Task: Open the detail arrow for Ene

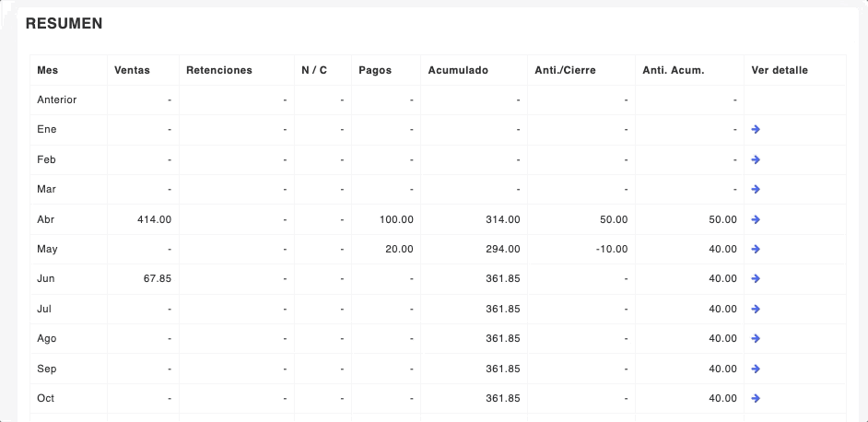Action: click(x=756, y=130)
